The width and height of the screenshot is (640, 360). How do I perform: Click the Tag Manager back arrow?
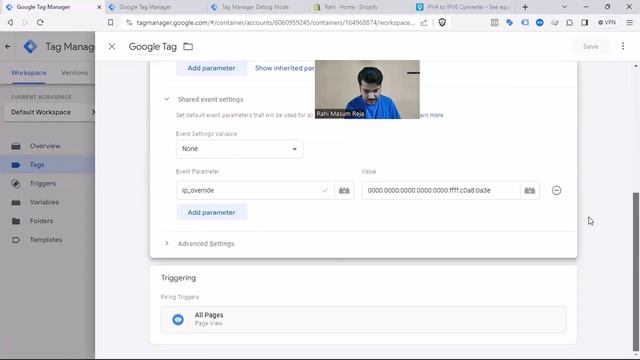(7, 47)
